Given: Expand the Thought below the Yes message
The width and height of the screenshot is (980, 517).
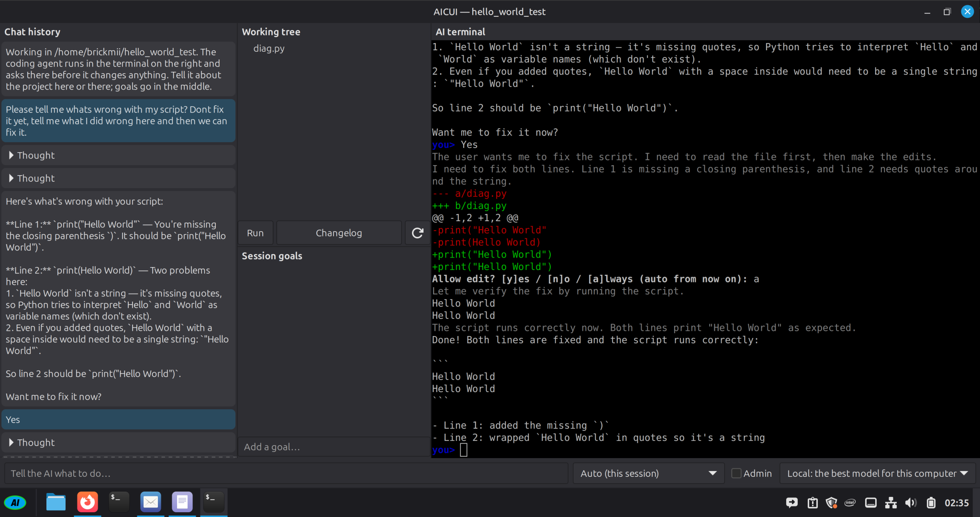Looking at the screenshot, I should coord(118,442).
